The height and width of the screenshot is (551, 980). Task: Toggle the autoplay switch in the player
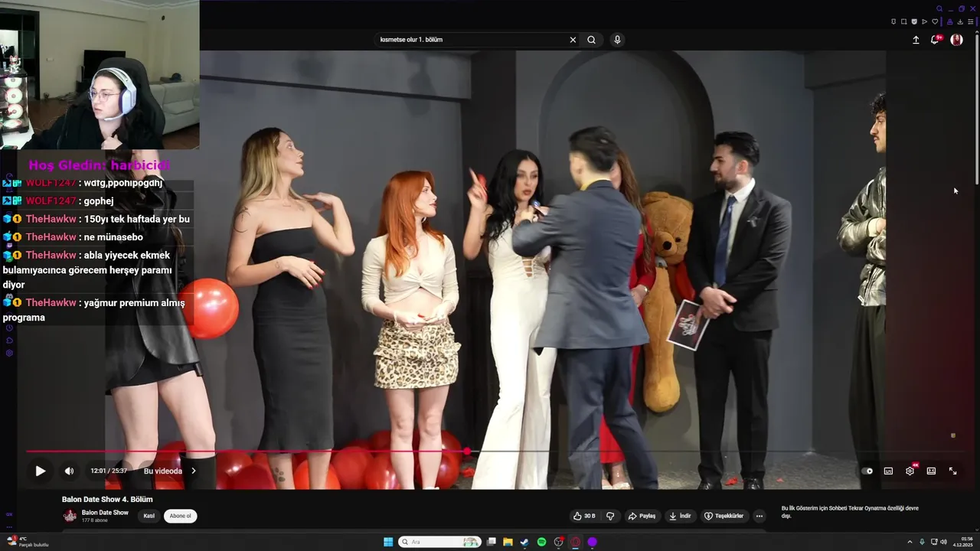click(867, 471)
